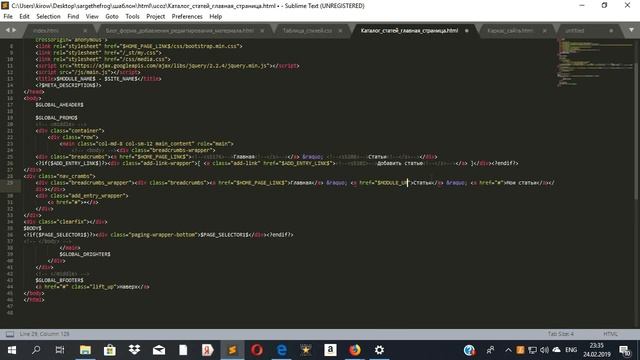640x360 pixels.
Task: Open the Selection menu
Action: click(48, 16)
